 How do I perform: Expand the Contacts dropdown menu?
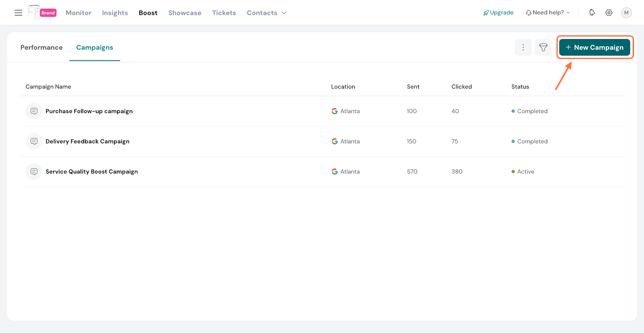click(x=266, y=13)
